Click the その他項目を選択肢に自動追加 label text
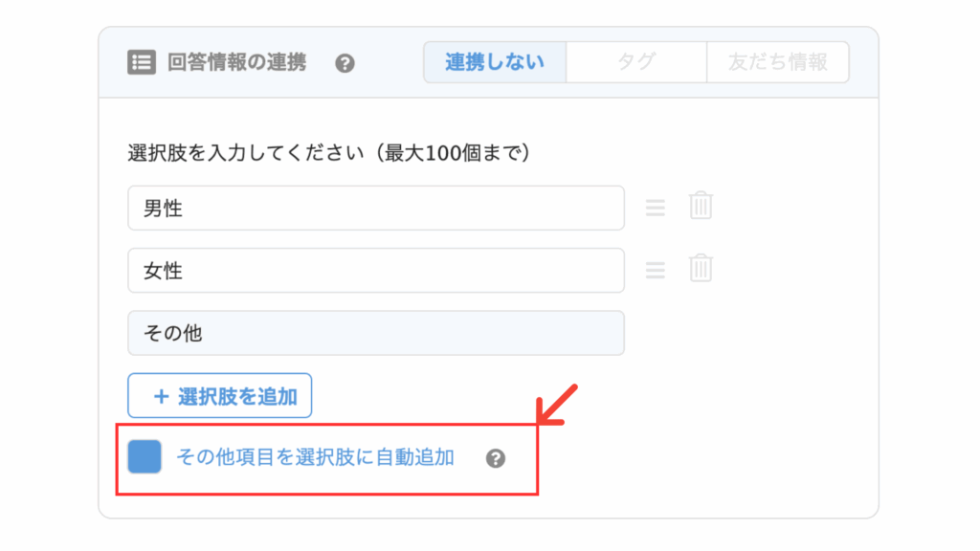 click(315, 457)
